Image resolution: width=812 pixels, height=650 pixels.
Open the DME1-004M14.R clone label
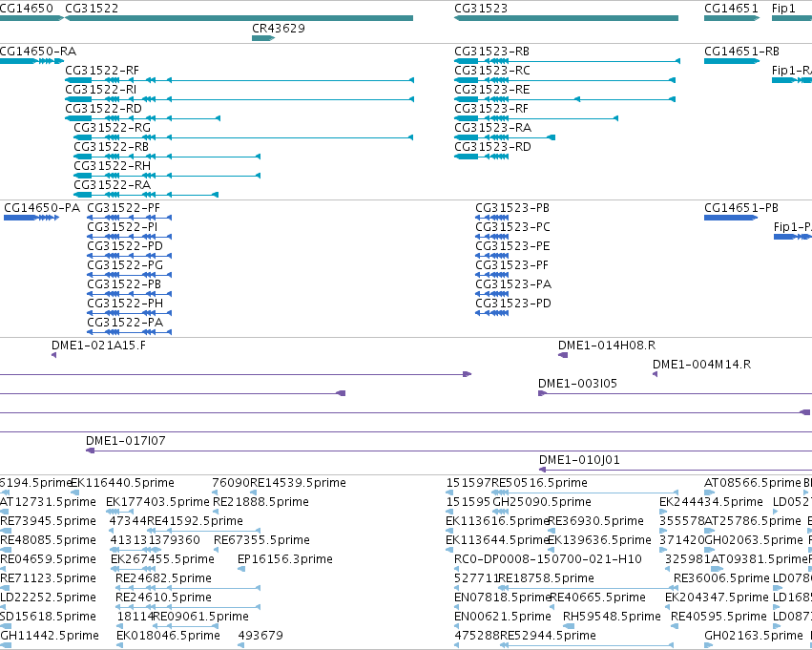tap(701, 365)
